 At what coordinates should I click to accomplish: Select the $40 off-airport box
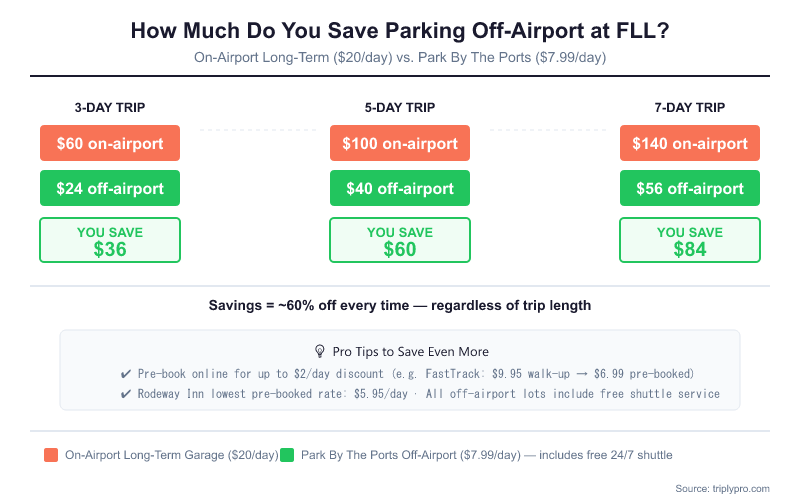[400, 188]
